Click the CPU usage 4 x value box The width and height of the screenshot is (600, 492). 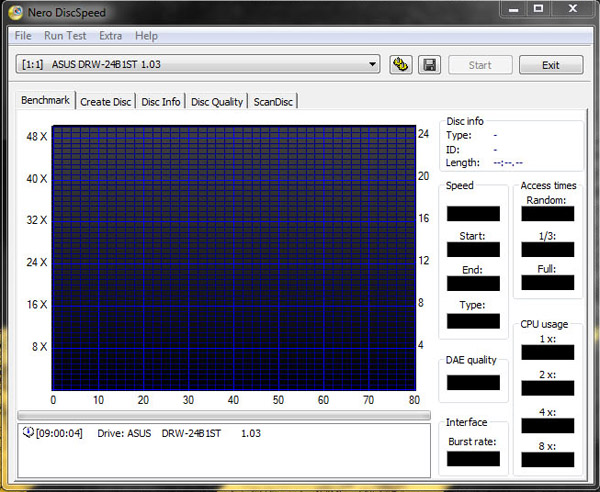(548, 425)
